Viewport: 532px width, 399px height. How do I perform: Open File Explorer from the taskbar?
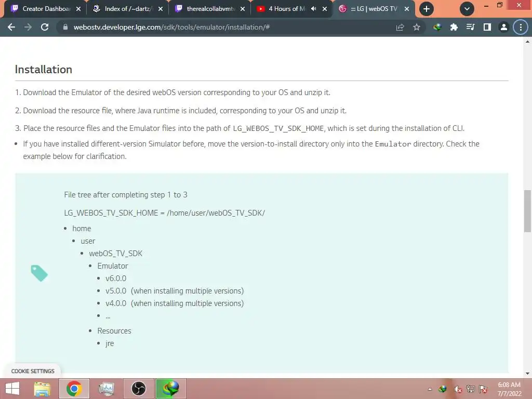pyautogui.click(x=42, y=389)
